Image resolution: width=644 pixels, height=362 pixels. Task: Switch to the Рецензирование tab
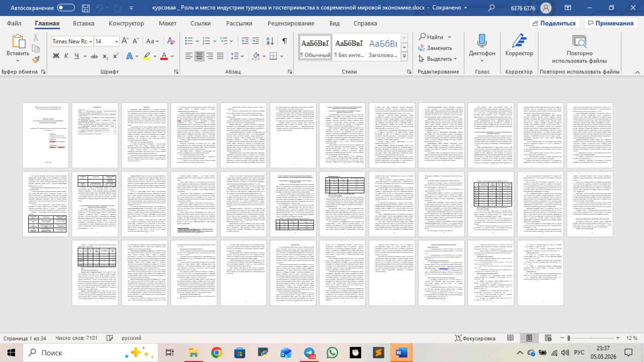point(291,23)
